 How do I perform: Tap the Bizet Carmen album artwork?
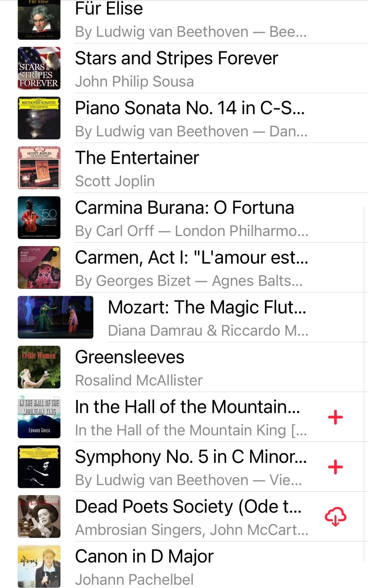39,267
